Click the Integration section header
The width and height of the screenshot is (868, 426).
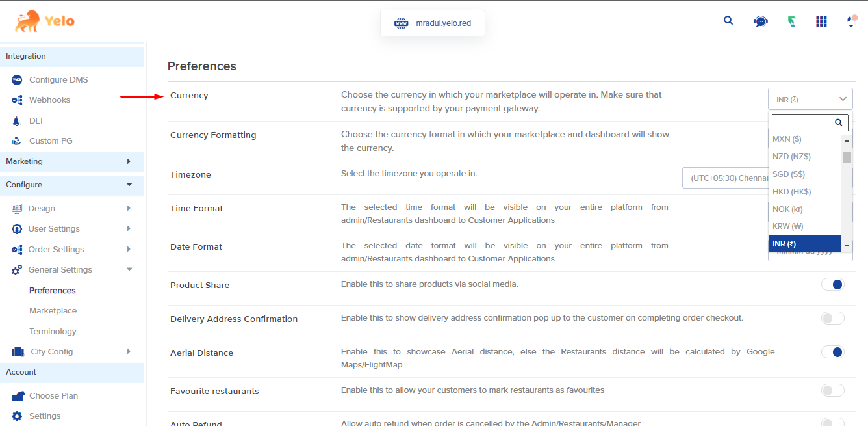coord(71,57)
